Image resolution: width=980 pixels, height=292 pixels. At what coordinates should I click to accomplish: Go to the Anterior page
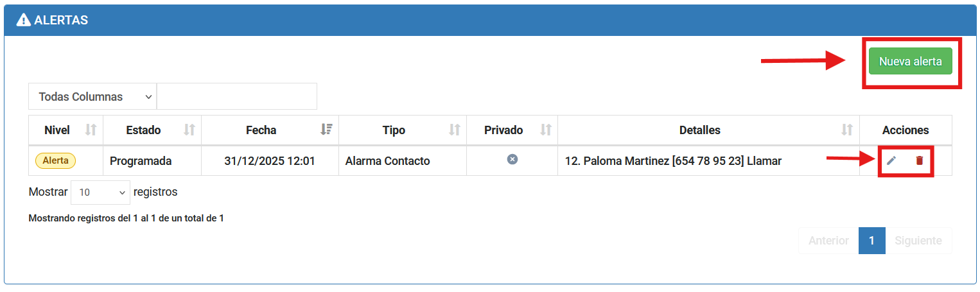828,241
